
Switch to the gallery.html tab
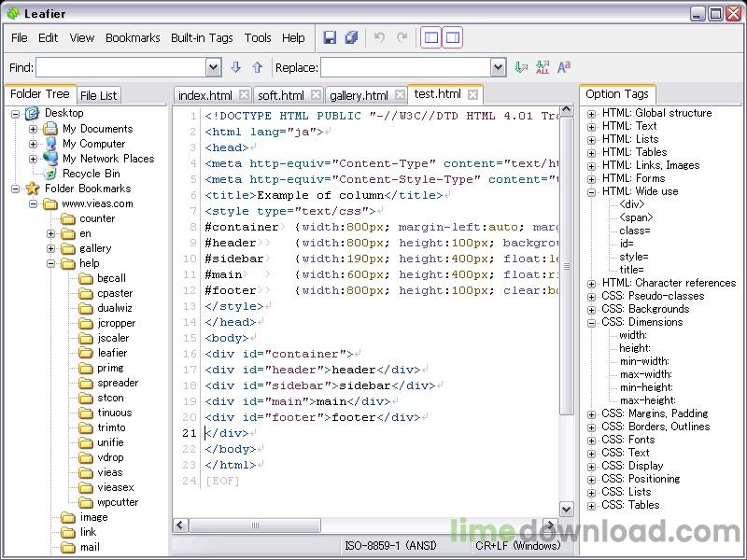point(359,95)
